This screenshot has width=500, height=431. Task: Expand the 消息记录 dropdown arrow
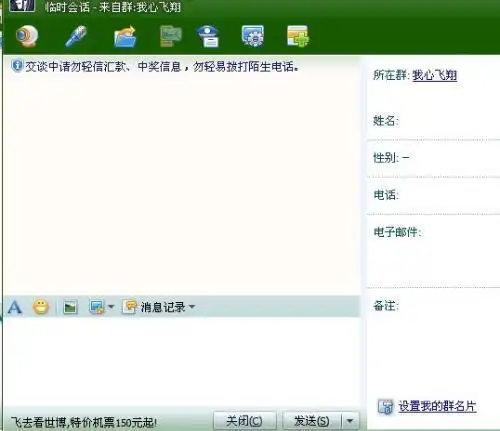click(x=192, y=307)
